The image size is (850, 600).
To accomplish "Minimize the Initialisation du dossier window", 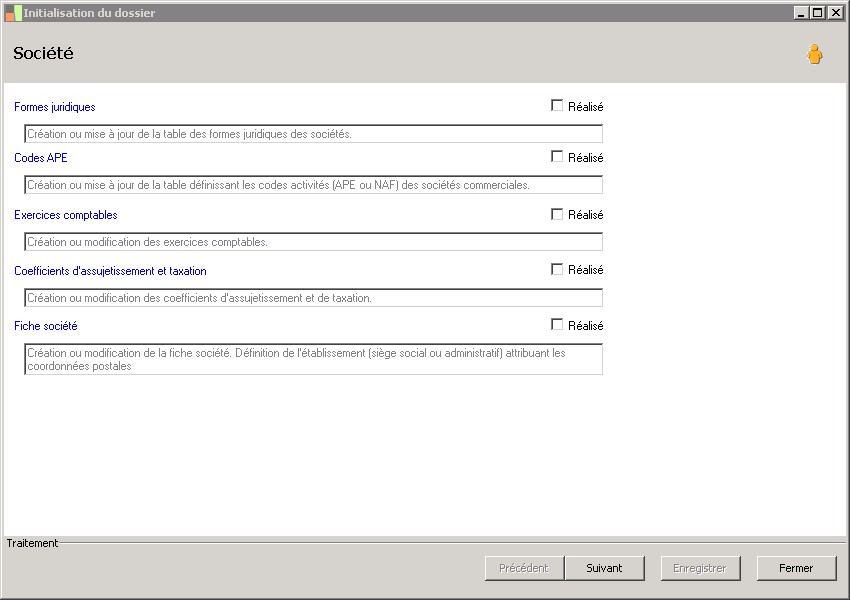I will pyautogui.click(x=802, y=13).
